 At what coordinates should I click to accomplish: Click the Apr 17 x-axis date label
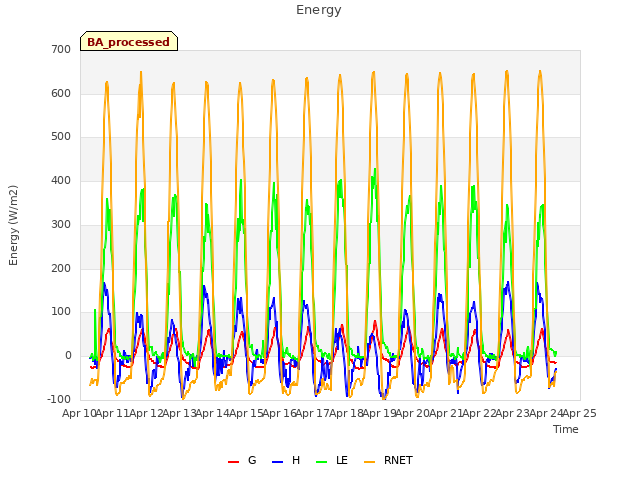coord(313,413)
